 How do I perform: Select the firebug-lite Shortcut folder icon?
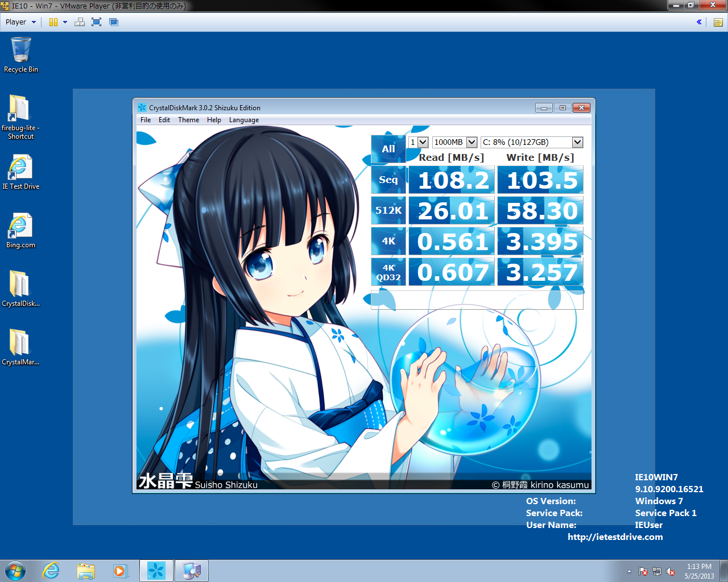point(20,117)
